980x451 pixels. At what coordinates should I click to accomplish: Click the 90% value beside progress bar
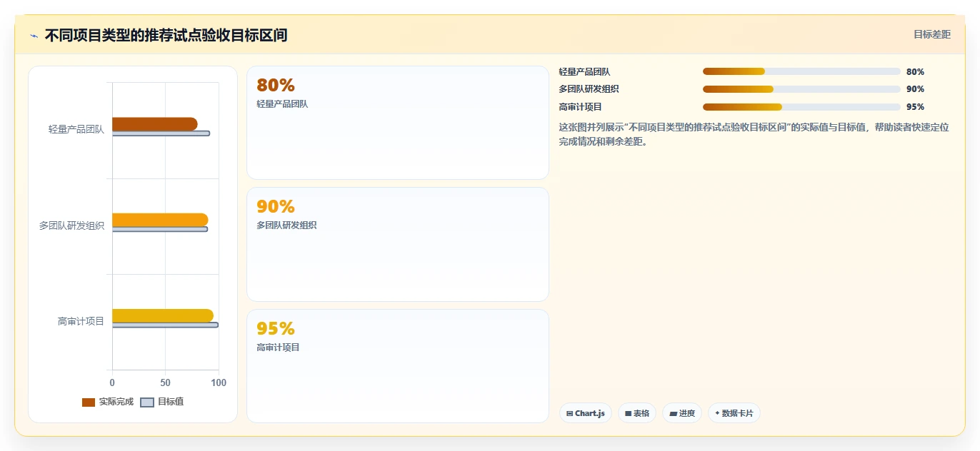(915, 89)
